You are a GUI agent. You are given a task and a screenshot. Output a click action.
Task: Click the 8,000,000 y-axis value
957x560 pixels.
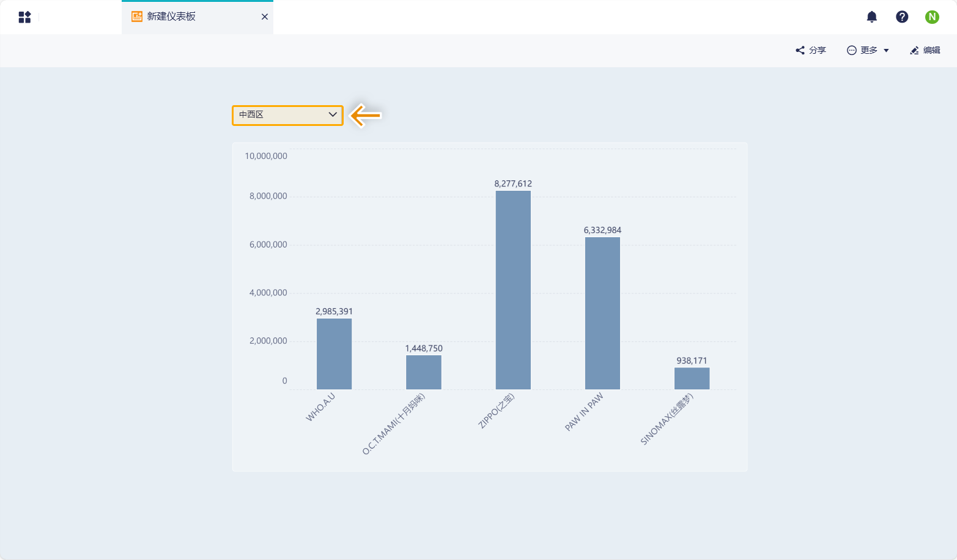tap(268, 196)
